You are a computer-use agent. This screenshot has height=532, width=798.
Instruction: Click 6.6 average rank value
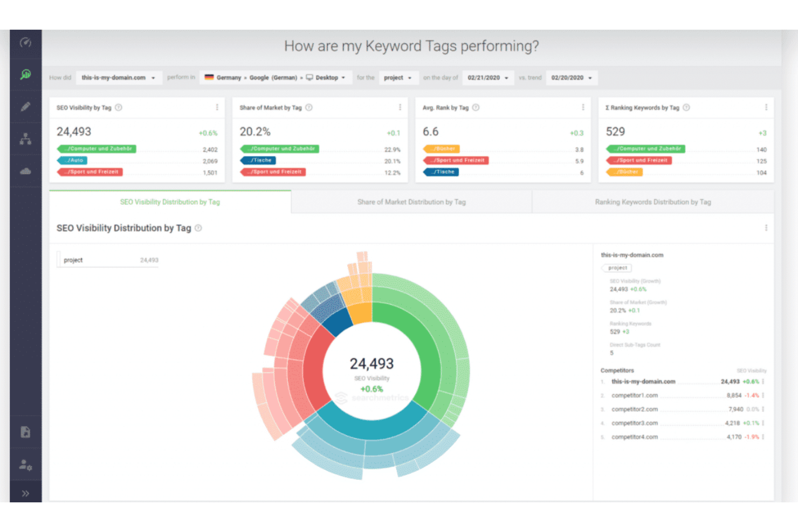[431, 132]
